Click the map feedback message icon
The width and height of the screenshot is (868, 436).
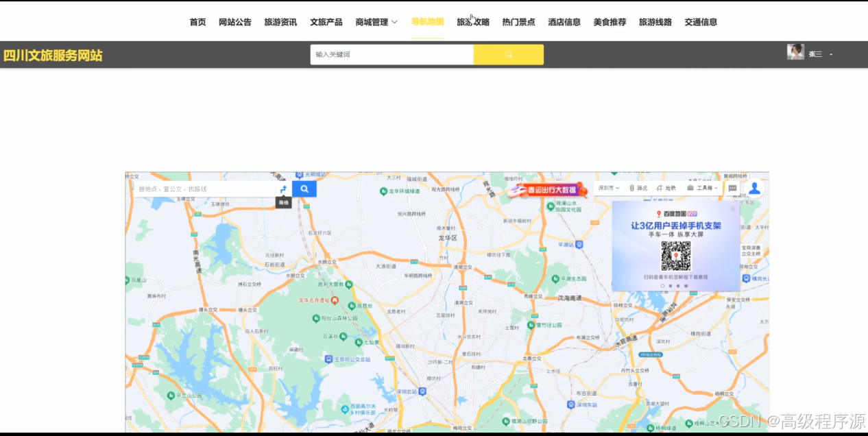732,188
